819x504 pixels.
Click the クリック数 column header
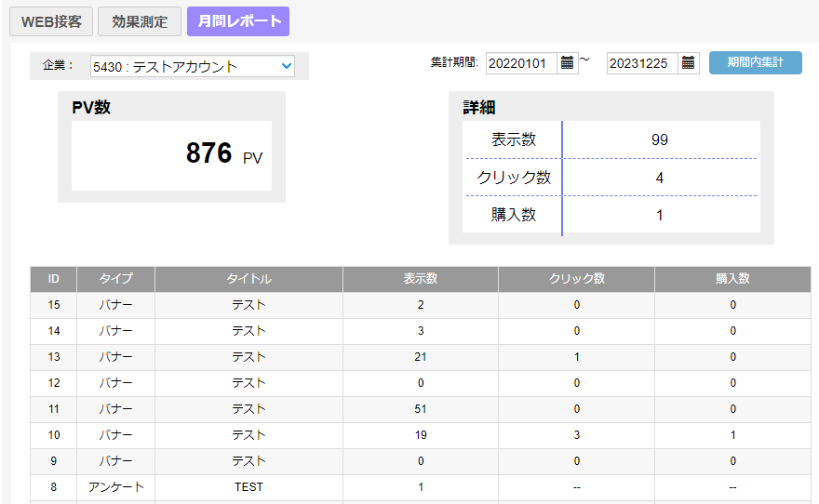(x=576, y=279)
